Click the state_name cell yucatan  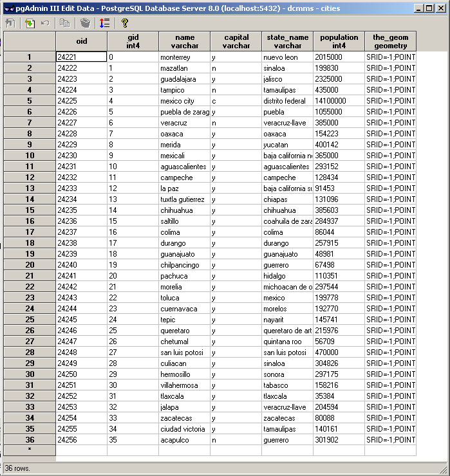coord(287,145)
